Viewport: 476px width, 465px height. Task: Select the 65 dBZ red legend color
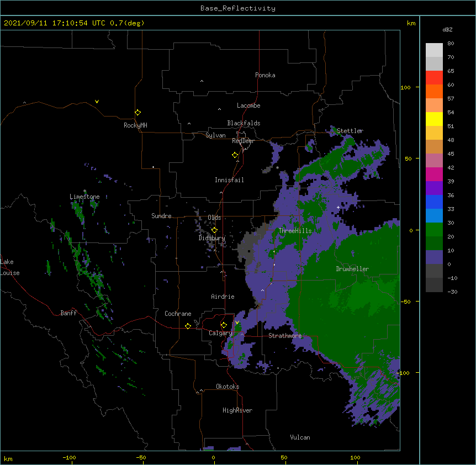click(x=434, y=77)
